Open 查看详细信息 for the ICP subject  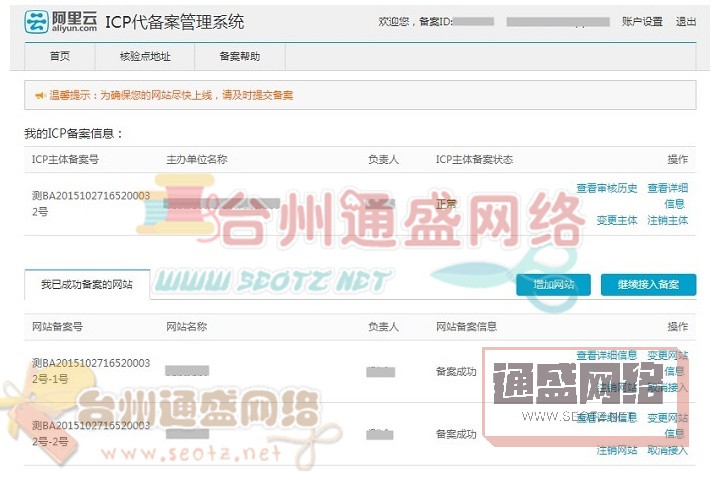(668, 195)
